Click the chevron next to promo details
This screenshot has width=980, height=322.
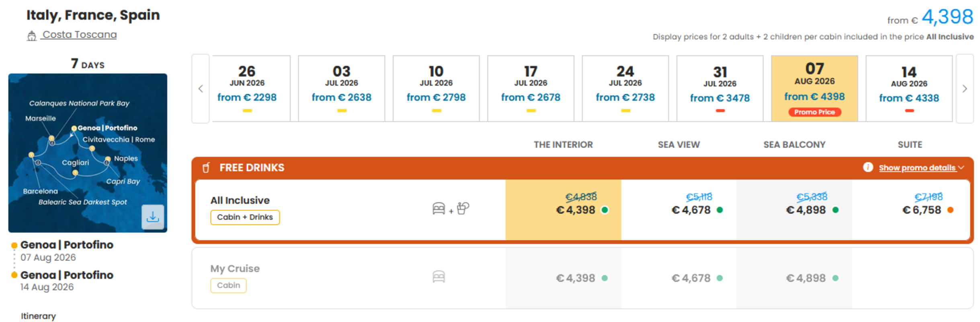(961, 167)
